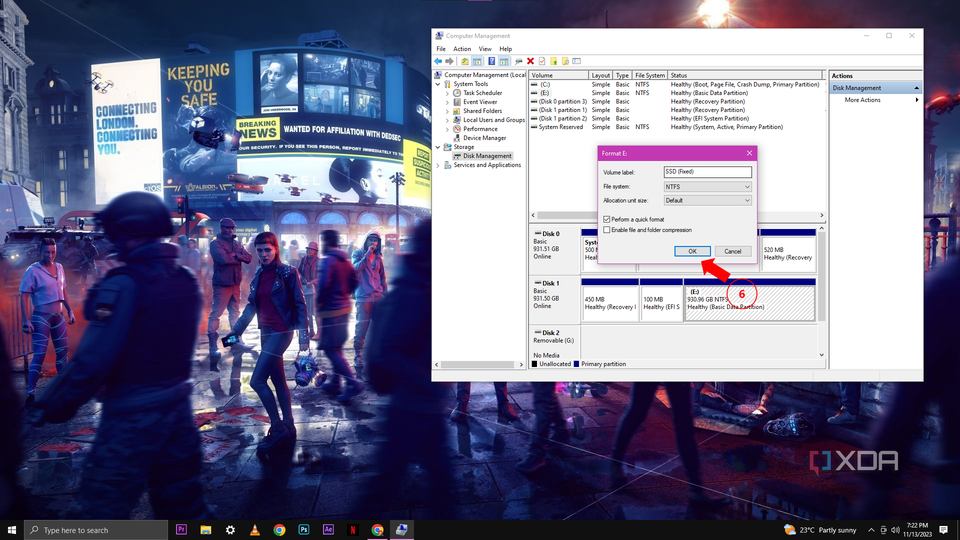Viewport: 960px width, 540px height.
Task: Click the Volume label text field
Action: 707,172
